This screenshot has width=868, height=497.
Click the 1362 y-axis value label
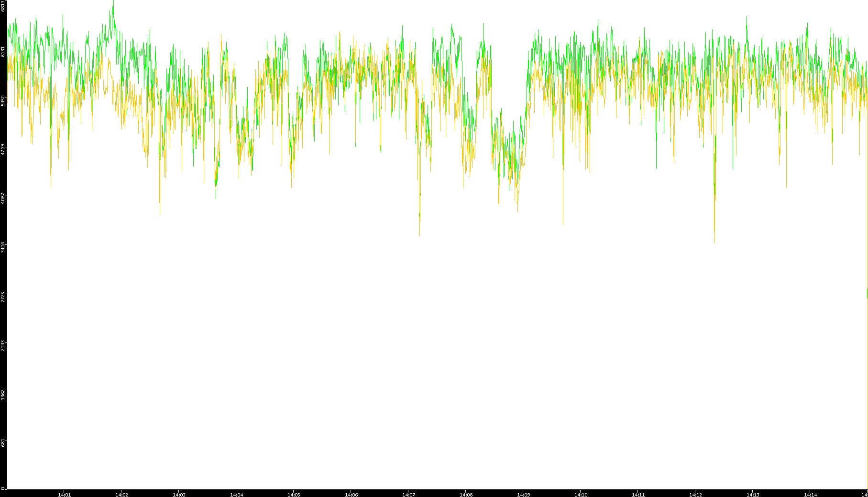click(x=3, y=394)
